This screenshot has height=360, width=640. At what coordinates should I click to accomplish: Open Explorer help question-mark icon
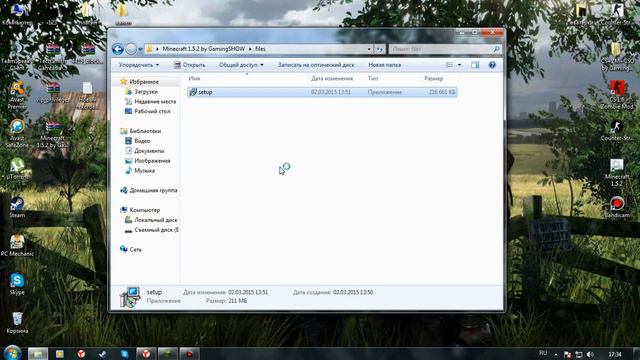point(492,65)
